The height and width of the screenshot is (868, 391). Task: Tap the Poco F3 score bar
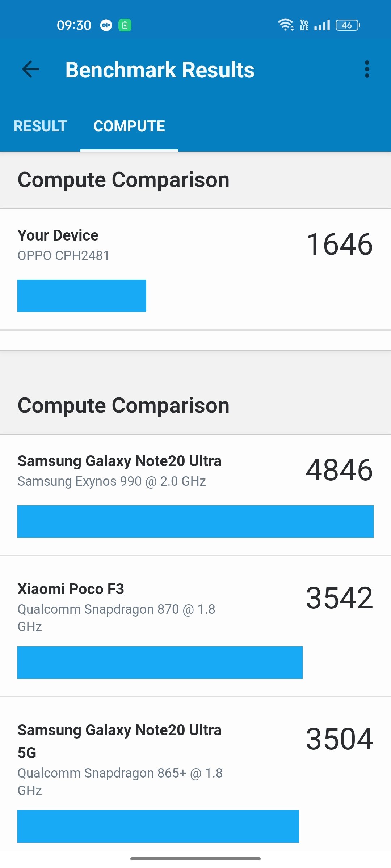(160, 662)
